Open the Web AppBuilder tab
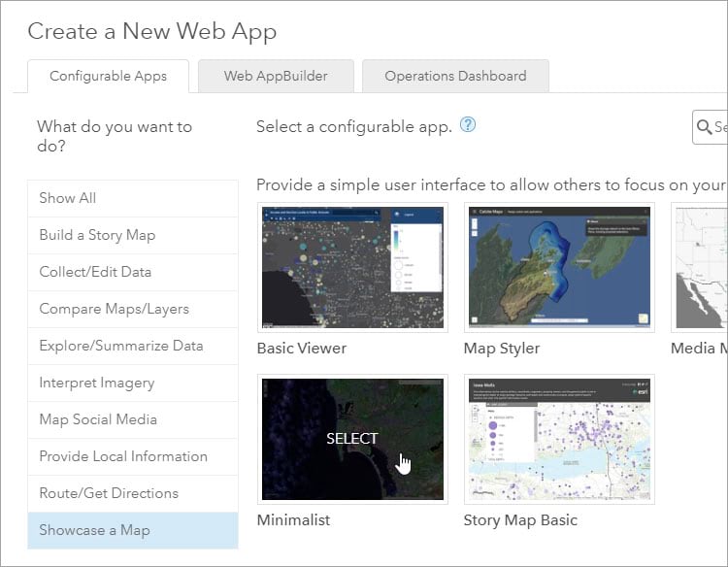The image size is (728, 567). [276, 76]
